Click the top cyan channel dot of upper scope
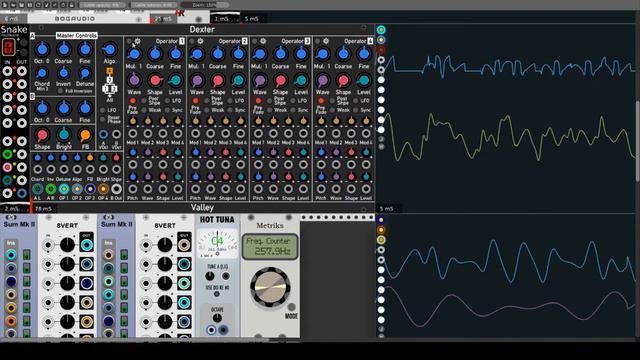 pyautogui.click(x=381, y=30)
